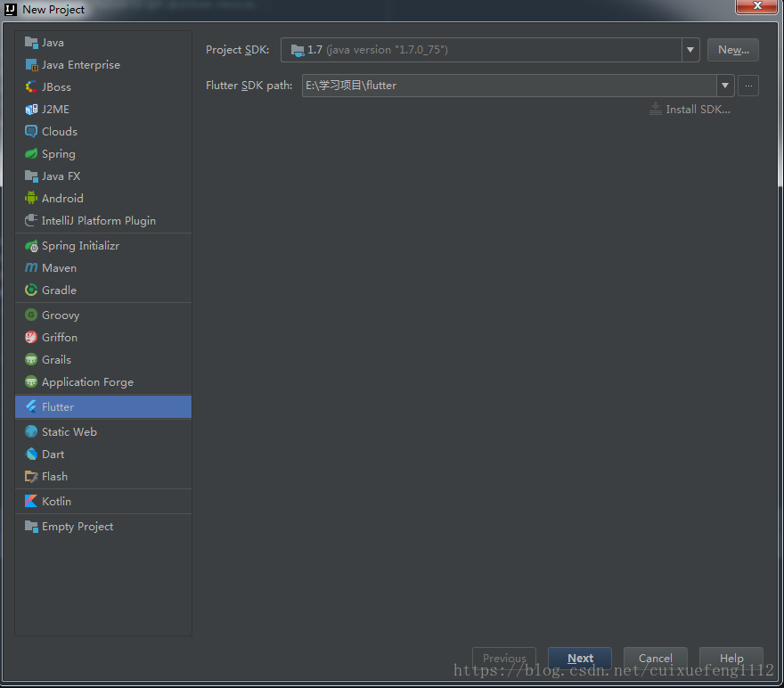The image size is (784, 688).
Task: Click the browse ellipsis button
Action: pyautogui.click(x=748, y=86)
